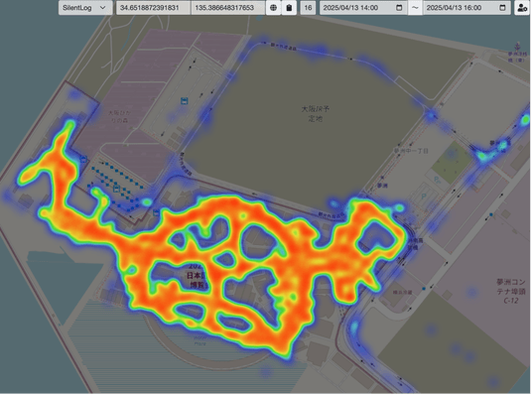Image resolution: width=532 pixels, height=395 pixels.
Task: Select the zoom level field showing 16
Action: 308,8
